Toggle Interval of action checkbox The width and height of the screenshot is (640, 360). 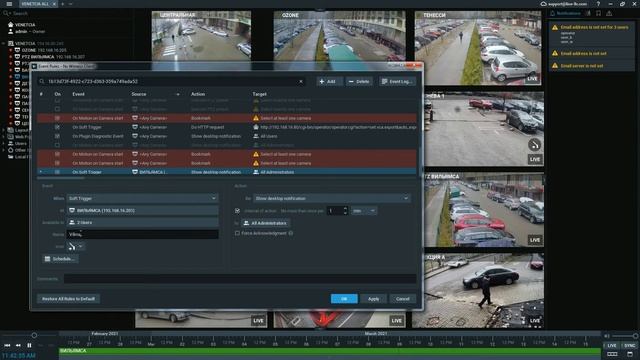click(x=237, y=211)
